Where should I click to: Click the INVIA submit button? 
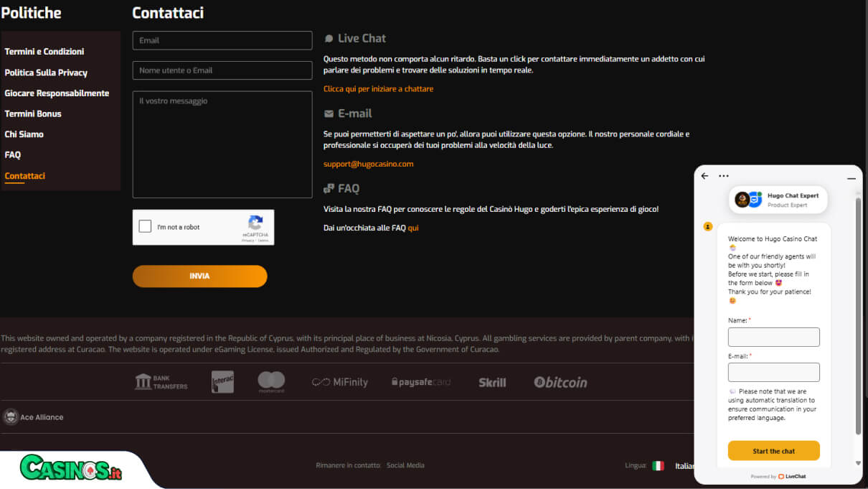pyautogui.click(x=199, y=276)
